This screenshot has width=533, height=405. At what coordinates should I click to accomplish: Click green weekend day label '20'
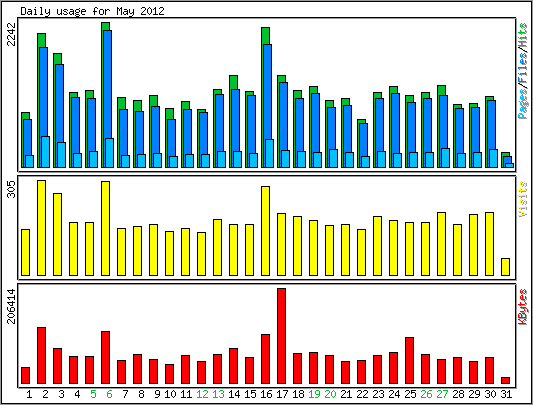pos(330,394)
